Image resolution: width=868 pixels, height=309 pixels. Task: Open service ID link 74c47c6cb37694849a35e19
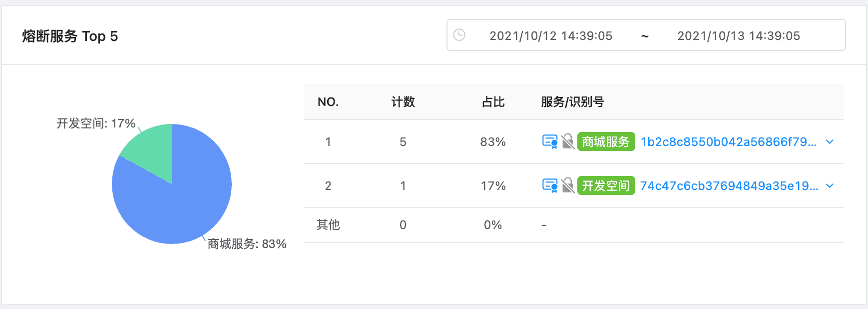(729, 186)
